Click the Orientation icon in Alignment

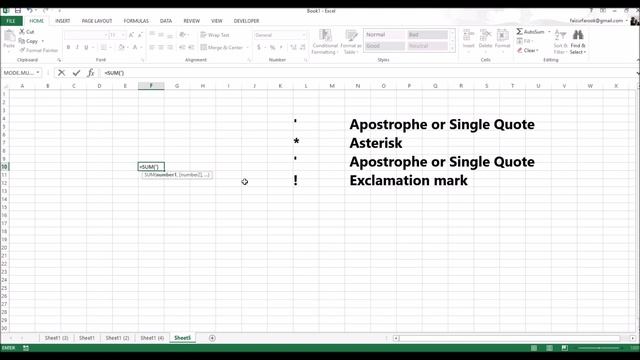click(182, 35)
